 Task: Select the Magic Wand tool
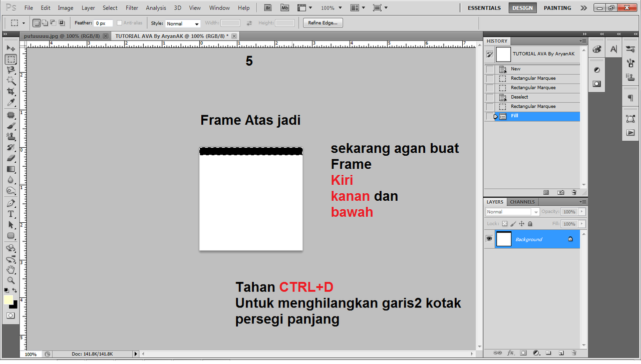click(x=11, y=81)
